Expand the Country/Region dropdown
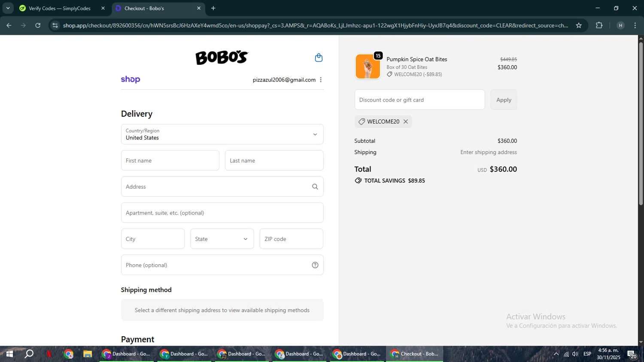 (222, 134)
